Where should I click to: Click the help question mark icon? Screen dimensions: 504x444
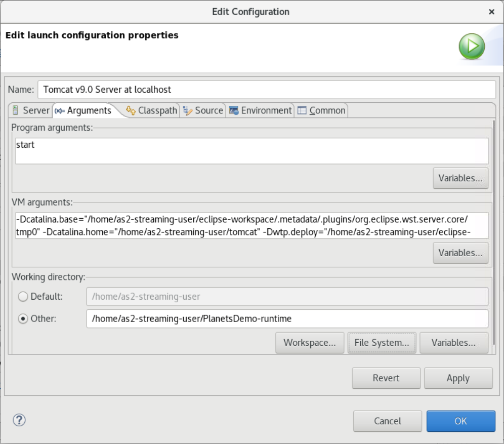click(19, 420)
